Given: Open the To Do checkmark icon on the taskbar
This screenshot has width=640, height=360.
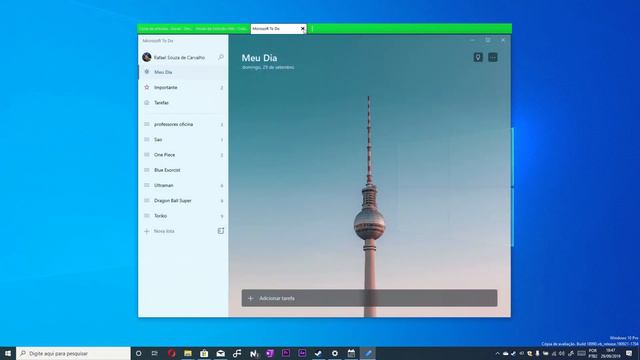Looking at the screenshot, I should click(318, 353).
